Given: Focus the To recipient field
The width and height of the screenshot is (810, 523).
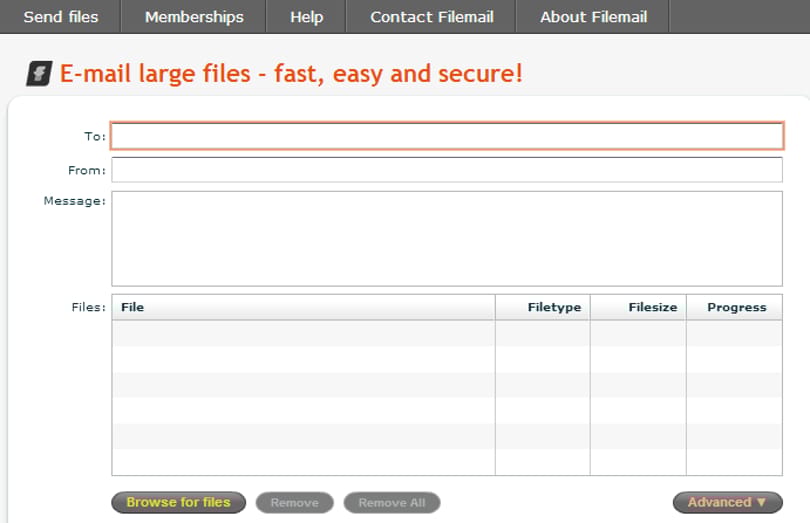Looking at the screenshot, I should tap(447, 136).
